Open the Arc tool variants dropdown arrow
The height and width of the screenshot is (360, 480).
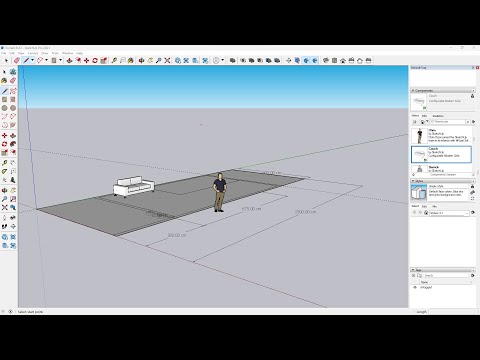46,60
